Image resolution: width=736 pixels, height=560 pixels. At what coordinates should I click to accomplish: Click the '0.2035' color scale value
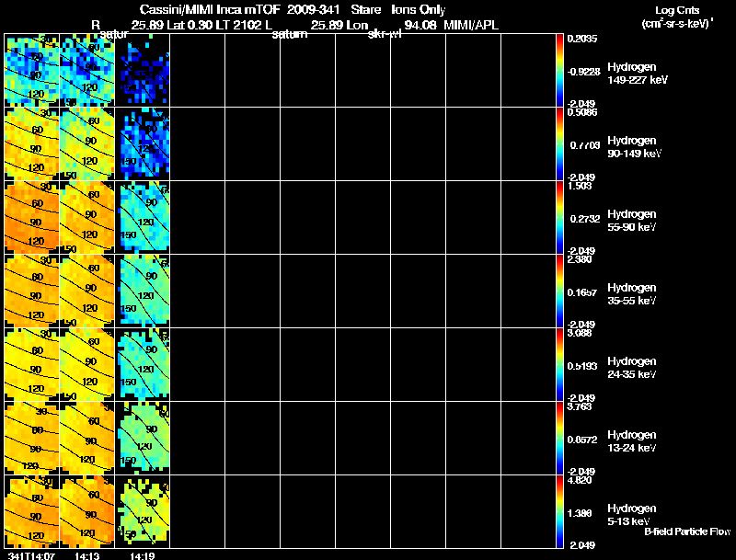[x=582, y=39]
